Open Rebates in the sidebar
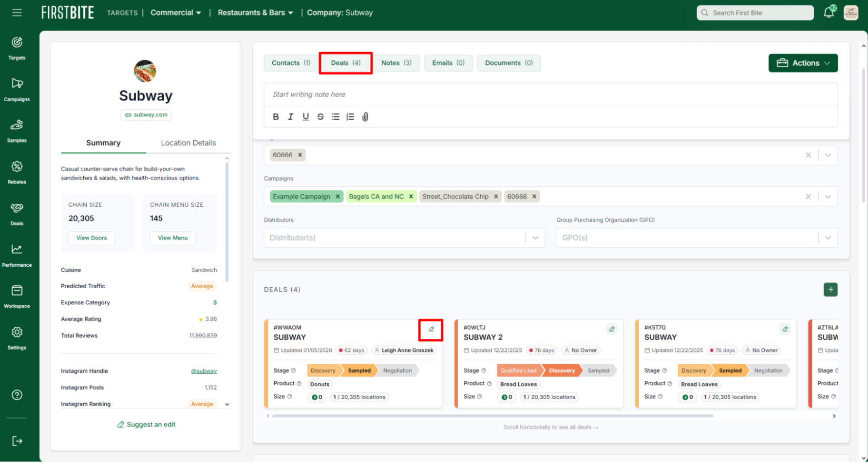The height and width of the screenshot is (463, 868). [17, 172]
